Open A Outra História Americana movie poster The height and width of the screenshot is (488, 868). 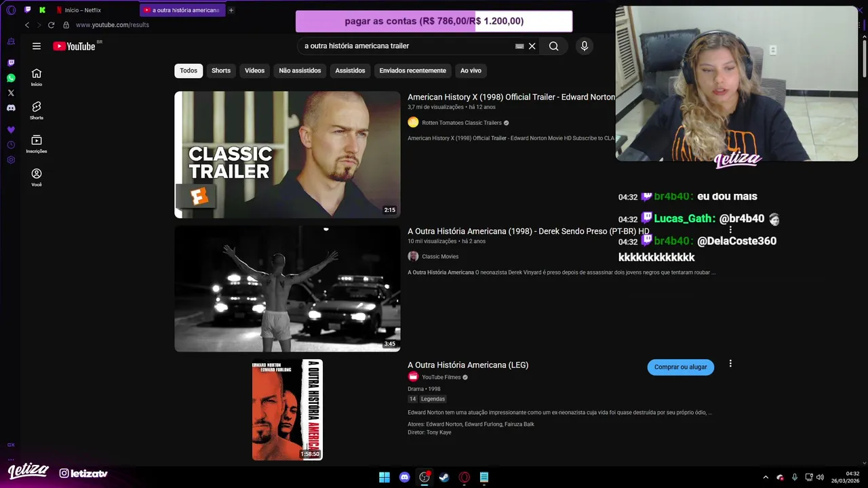click(x=288, y=410)
